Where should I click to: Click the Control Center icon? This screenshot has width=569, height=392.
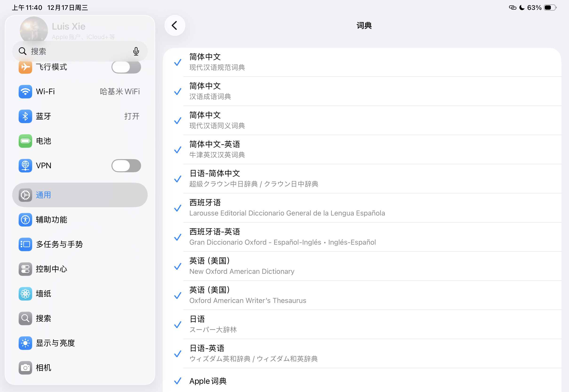pyautogui.click(x=25, y=269)
